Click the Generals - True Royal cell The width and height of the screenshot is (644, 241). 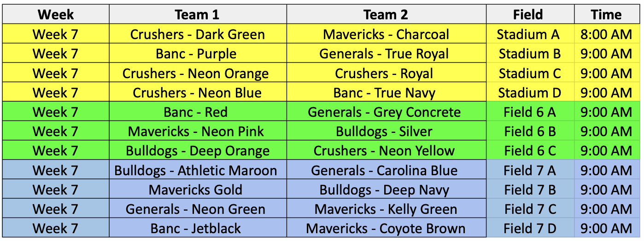[386, 54]
